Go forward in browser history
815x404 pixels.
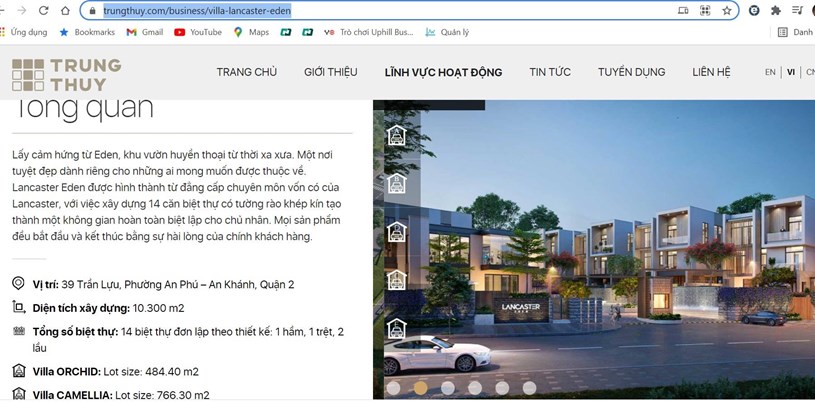[22, 10]
